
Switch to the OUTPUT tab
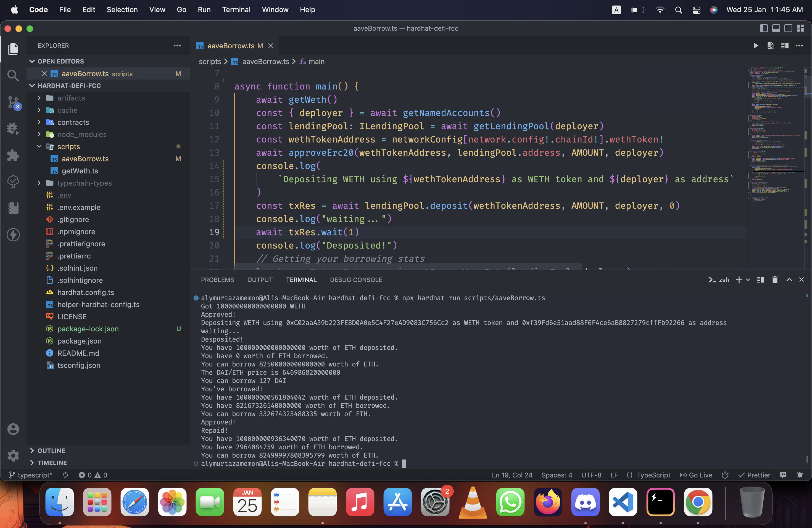click(260, 280)
